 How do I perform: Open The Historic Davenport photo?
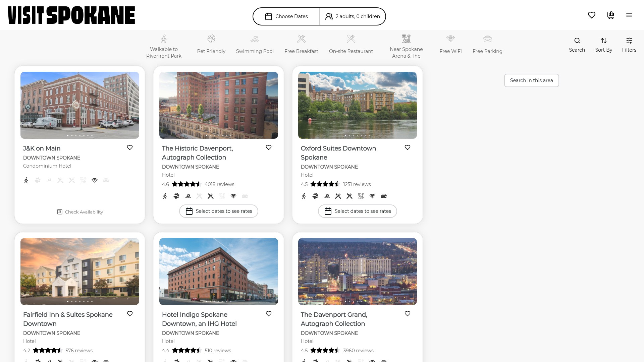pyautogui.click(x=219, y=105)
